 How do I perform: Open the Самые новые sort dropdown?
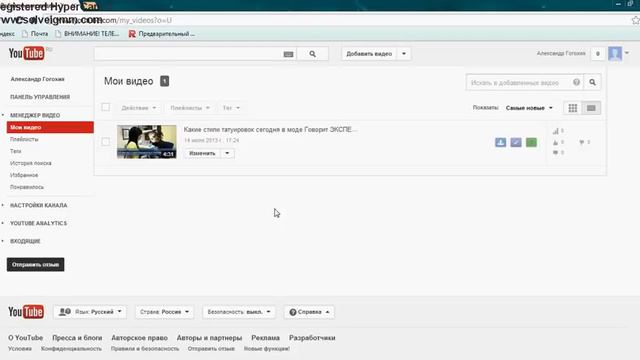tap(529, 108)
